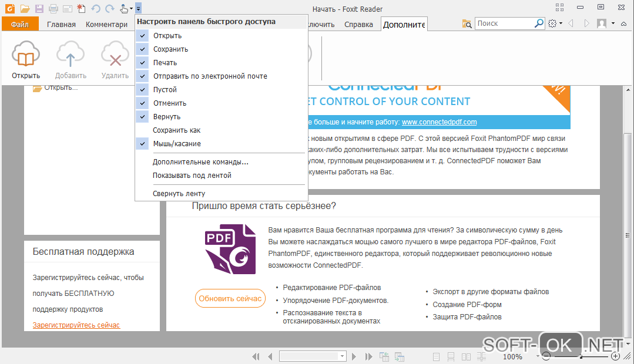Click the Зарегистрируйтесь сейчас link
The width and height of the screenshot is (634, 364).
click(76, 325)
